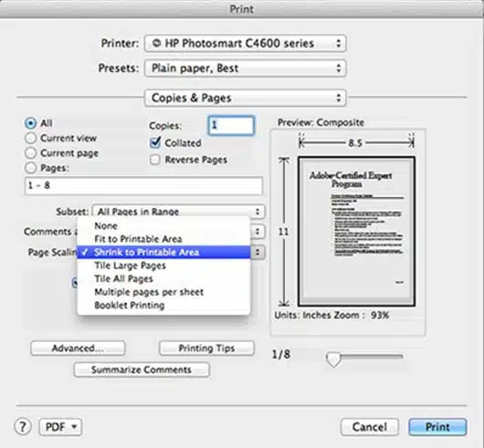This screenshot has height=448, width=484.
Task: Click the help question mark icon
Action: pyautogui.click(x=23, y=427)
